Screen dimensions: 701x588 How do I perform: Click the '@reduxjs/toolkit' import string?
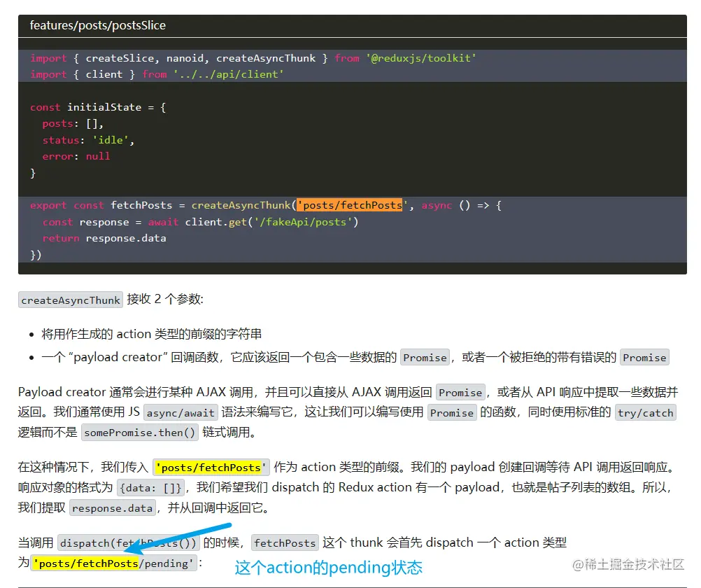pos(421,58)
